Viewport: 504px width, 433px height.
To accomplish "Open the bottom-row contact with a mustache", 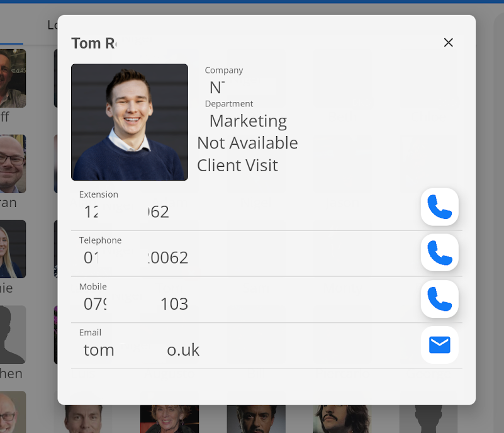I will (342, 419).
